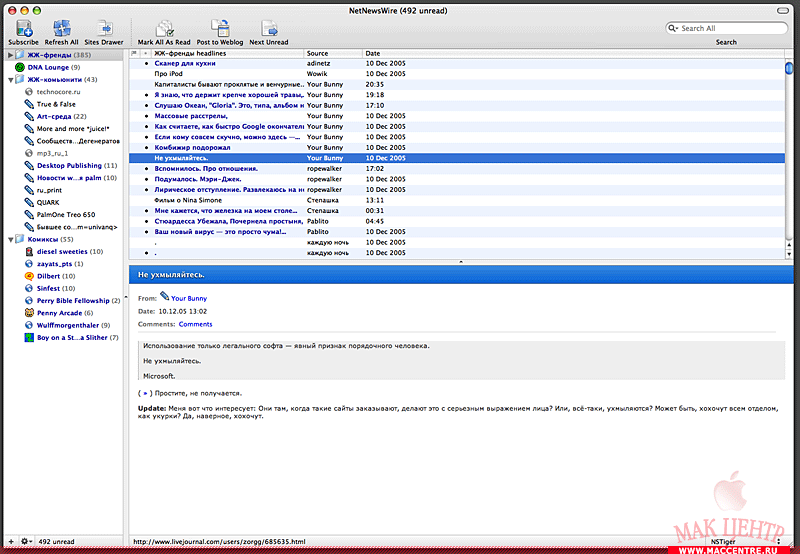Expand the quoted post disclosure arrow

[145, 393]
